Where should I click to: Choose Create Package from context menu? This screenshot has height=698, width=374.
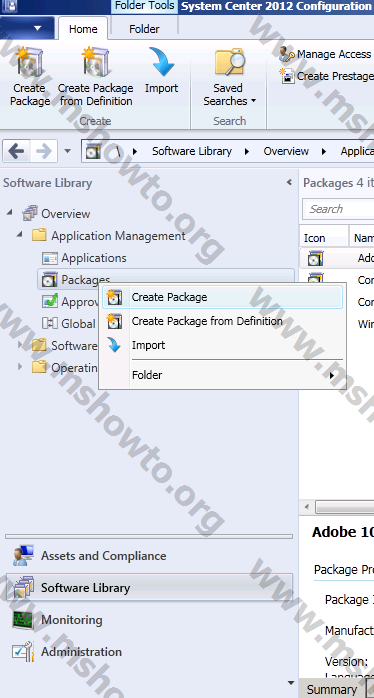point(222,297)
